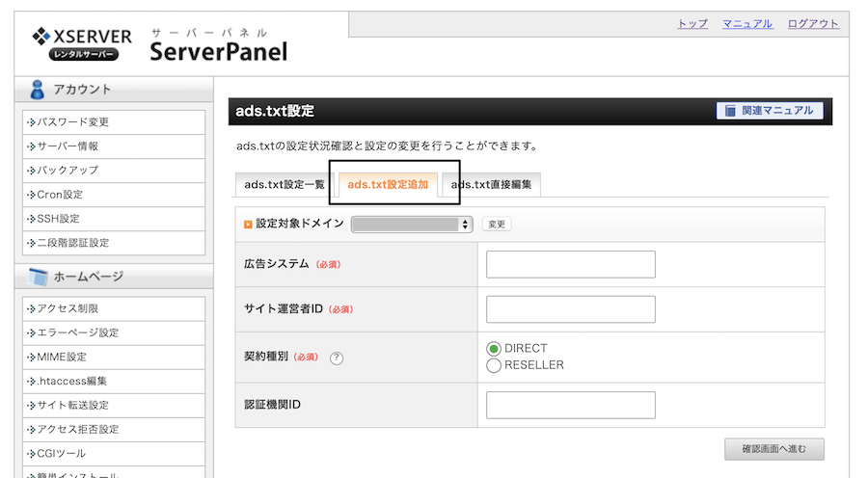Viewport: 868px width, 478px height.
Task: Open SSH設定 in the sidebar
Action: click(114, 219)
